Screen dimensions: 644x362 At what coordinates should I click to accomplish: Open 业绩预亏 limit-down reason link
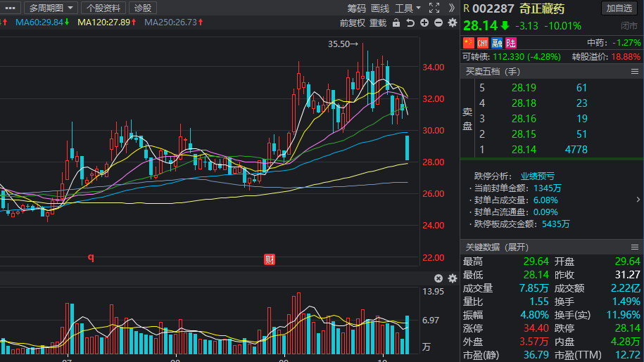538,176
